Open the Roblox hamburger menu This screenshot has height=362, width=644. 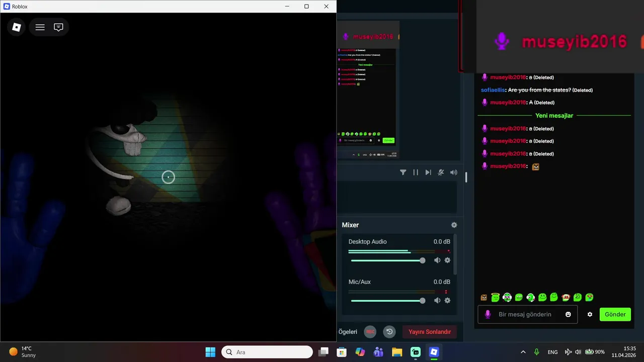pos(40,27)
